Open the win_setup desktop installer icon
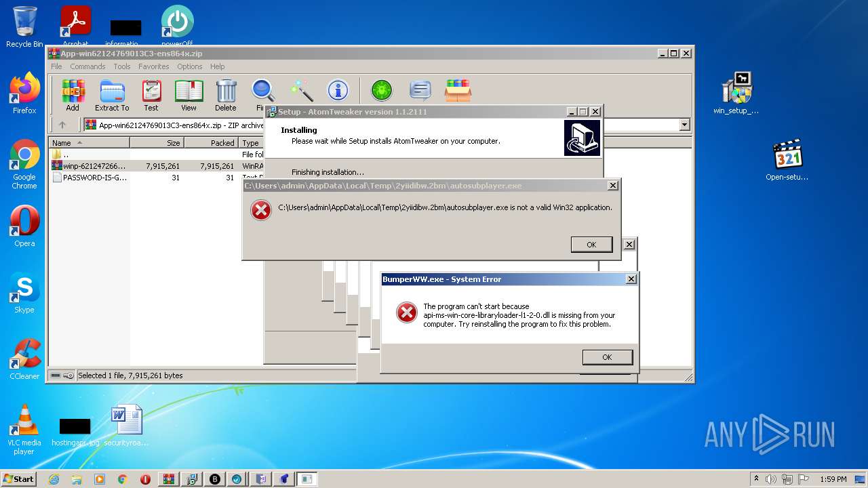This screenshot has width=868, height=488. coord(736,94)
